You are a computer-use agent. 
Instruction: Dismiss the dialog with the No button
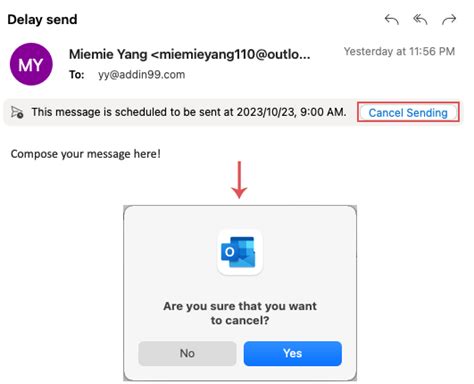[187, 353]
